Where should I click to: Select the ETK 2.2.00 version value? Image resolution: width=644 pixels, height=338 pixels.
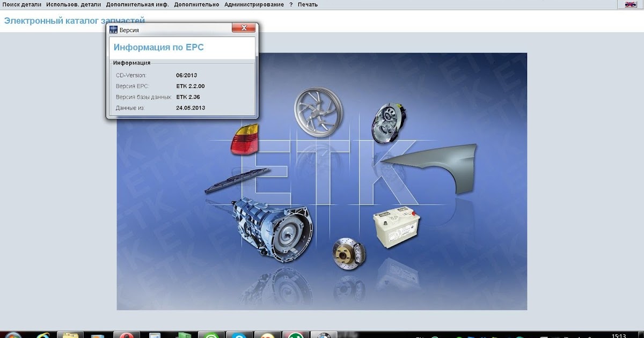pos(191,86)
